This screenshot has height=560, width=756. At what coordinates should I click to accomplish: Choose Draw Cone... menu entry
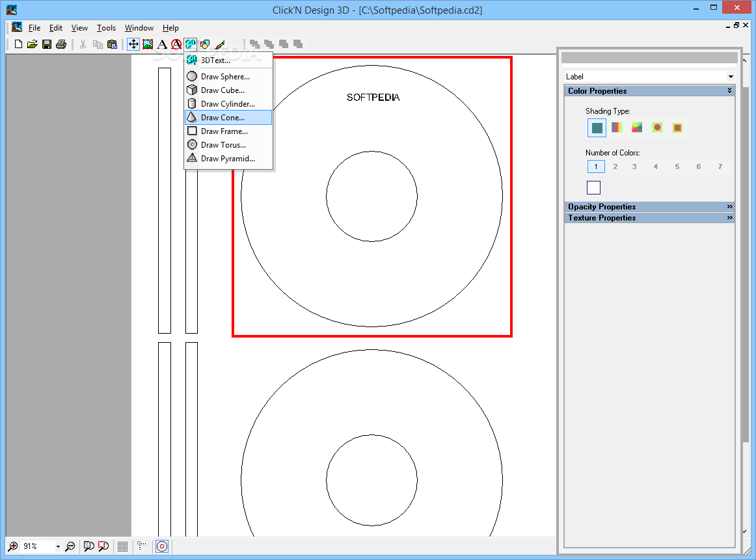pyautogui.click(x=228, y=118)
